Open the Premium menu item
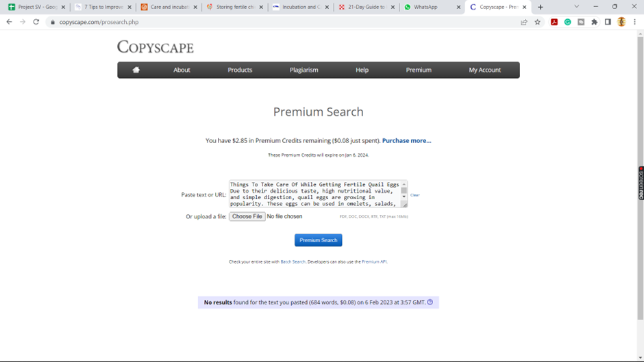 pyautogui.click(x=419, y=70)
